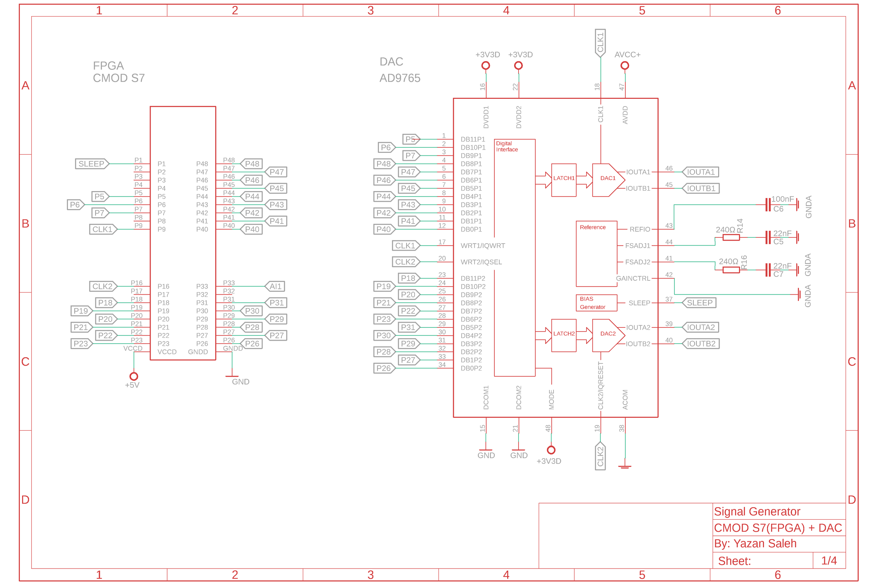882x588 pixels.
Task: Select the DAC1 output symbol
Action: pos(608,178)
